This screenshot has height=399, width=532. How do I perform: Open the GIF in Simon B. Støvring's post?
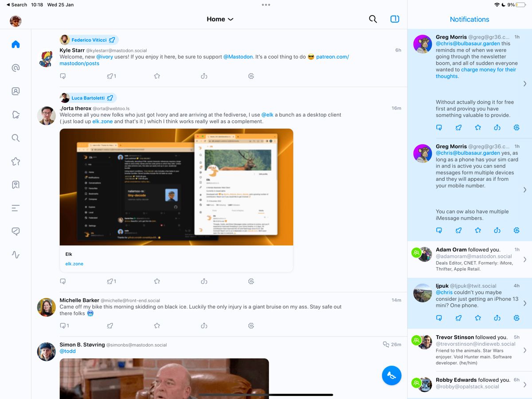164,379
